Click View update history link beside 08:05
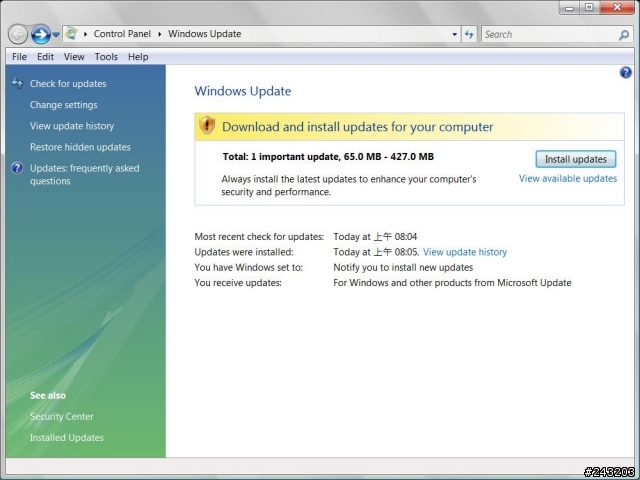 (465, 252)
